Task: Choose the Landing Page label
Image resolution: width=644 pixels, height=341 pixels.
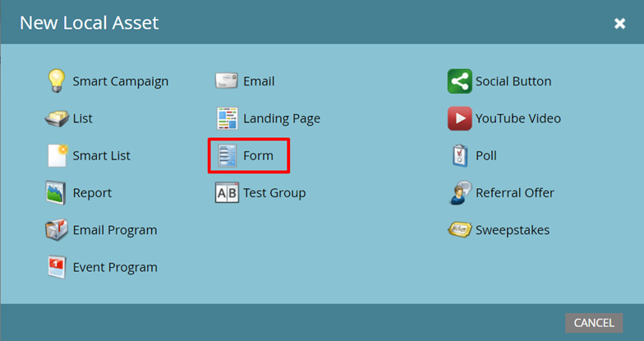Action: [282, 118]
